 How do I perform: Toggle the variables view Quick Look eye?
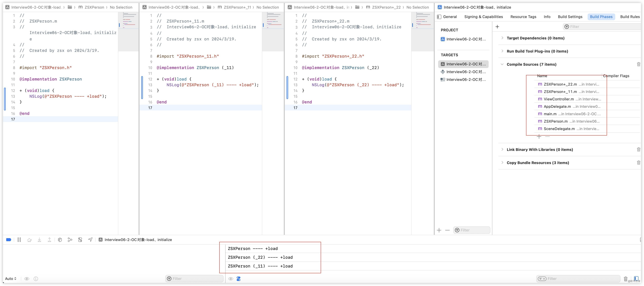[27, 278]
